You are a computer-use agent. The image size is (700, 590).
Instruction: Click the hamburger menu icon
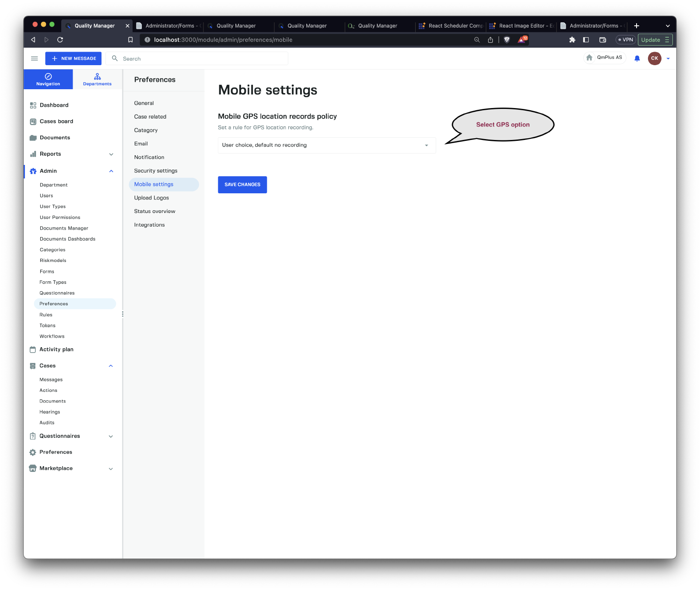[34, 59]
